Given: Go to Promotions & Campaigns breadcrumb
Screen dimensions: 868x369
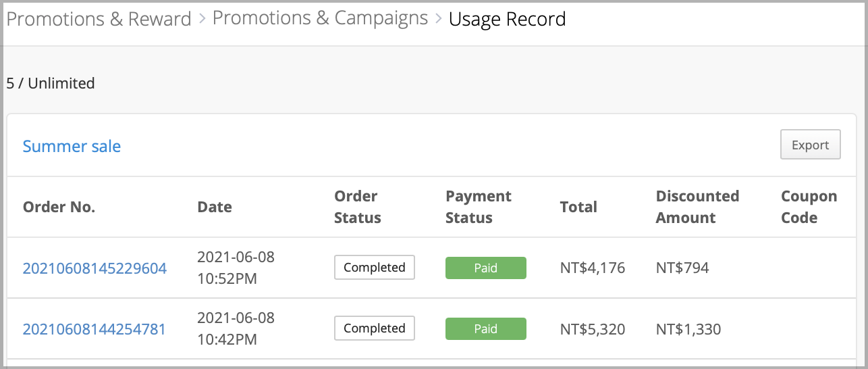Looking at the screenshot, I should tap(320, 18).
